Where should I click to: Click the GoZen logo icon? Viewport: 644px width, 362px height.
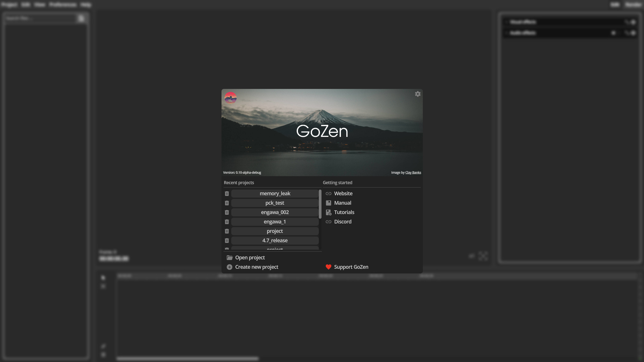(x=231, y=98)
